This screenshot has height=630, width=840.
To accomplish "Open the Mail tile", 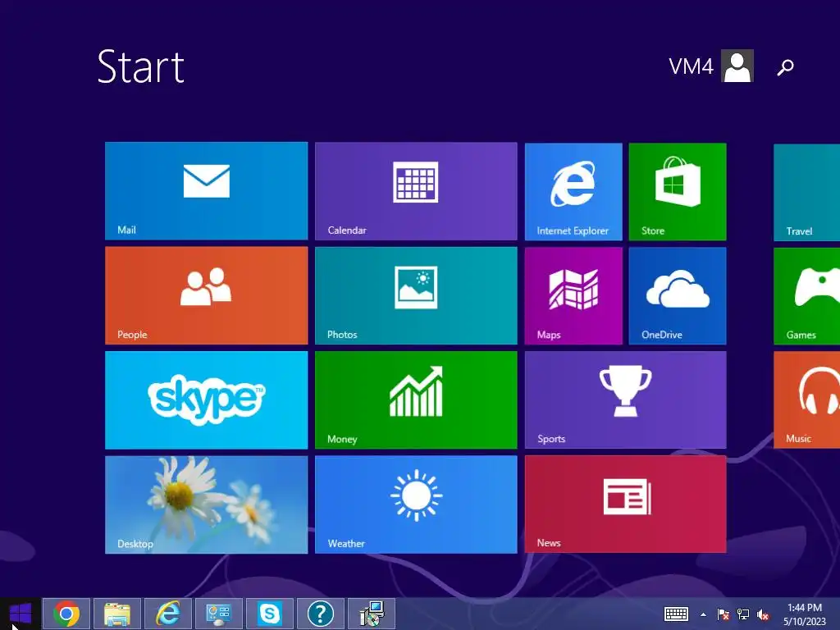I will click(206, 190).
